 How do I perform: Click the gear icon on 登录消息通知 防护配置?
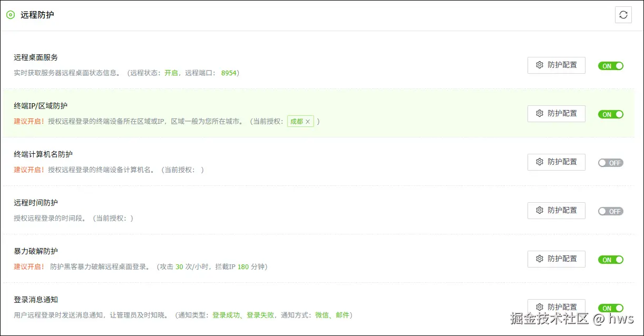[x=539, y=307]
